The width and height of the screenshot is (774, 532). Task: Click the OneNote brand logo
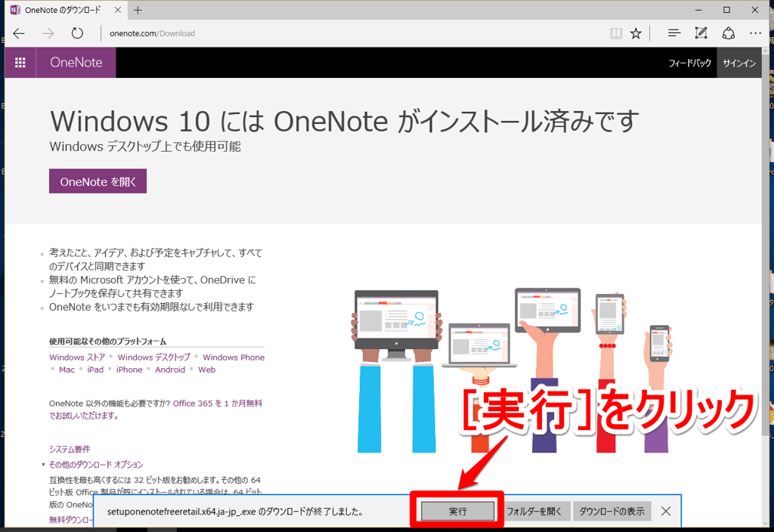pyautogui.click(x=76, y=63)
